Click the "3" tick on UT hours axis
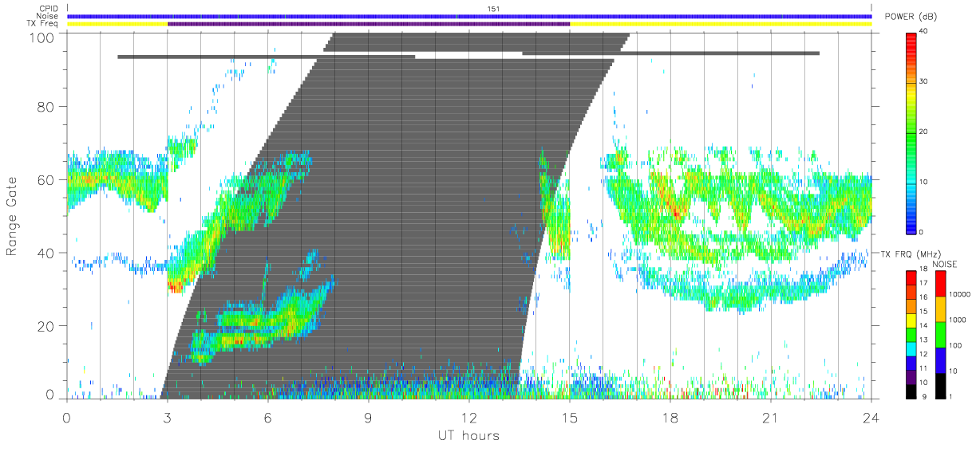 [167, 418]
